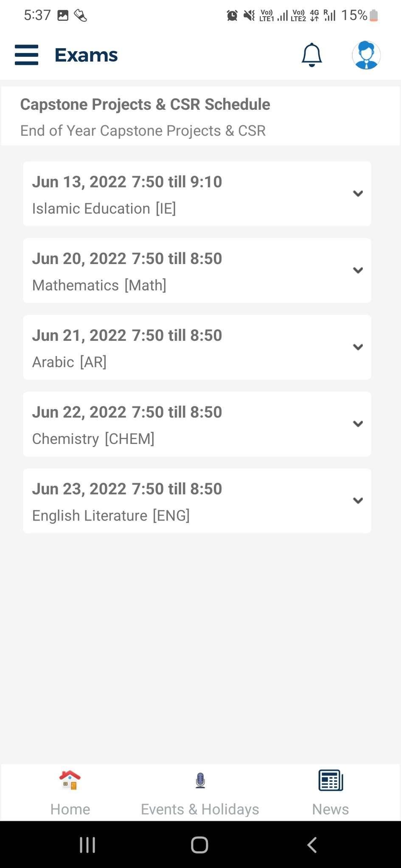The width and height of the screenshot is (401, 868).
Task: Expand the English Literature exam chevron
Action: [358, 501]
